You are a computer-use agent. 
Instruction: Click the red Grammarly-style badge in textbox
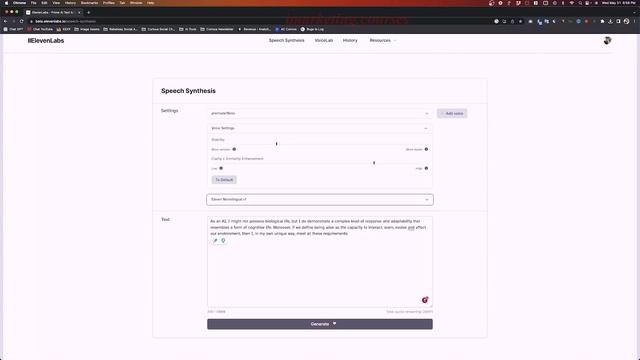pyautogui.click(x=425, y=300)
